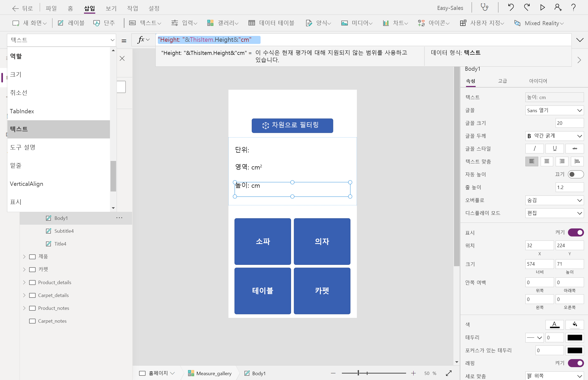
Task: Open the 오버플로 dropdown
Action: 554,200
